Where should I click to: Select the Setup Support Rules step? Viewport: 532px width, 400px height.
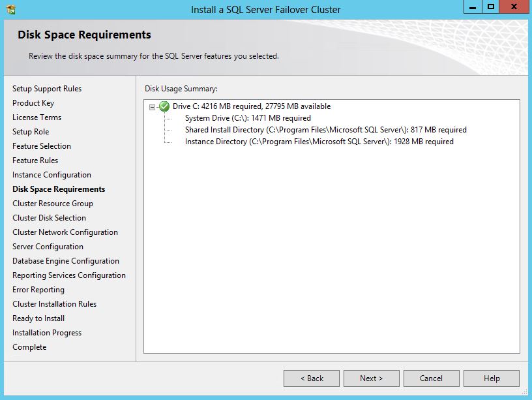pos(47,89)
